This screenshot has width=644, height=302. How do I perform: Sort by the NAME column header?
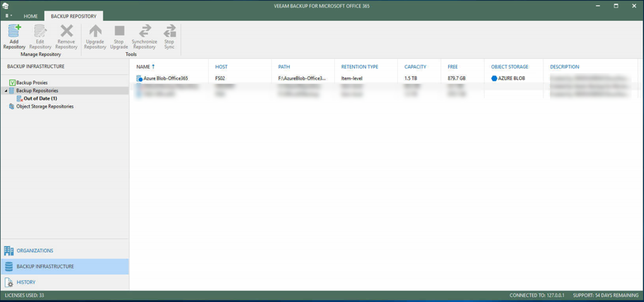tap(144, 67)
